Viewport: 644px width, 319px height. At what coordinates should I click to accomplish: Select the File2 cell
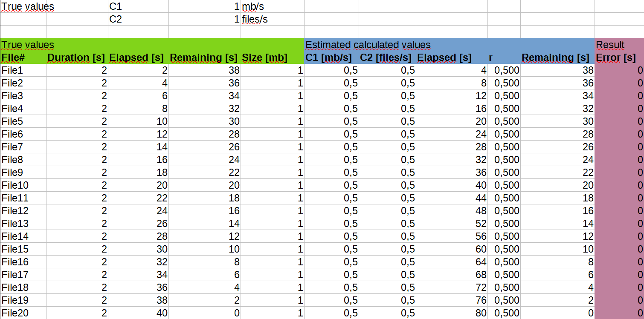tap(23, 83)
